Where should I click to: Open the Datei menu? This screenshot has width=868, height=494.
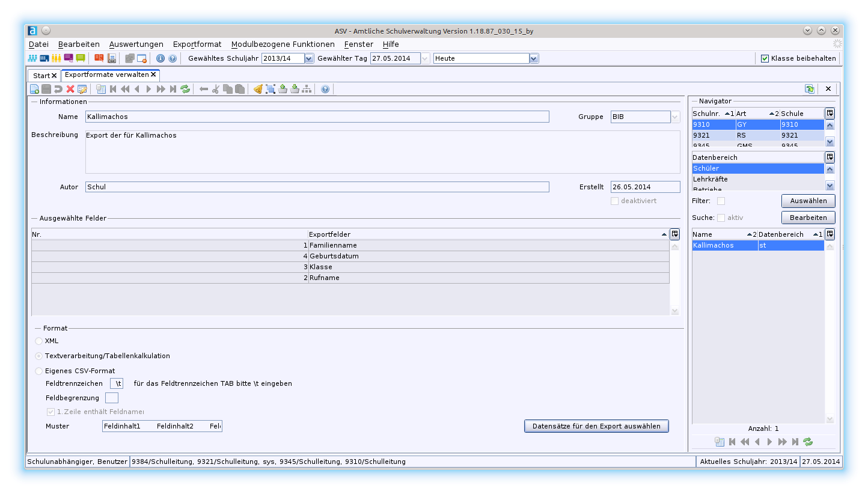tap(38, 44)
